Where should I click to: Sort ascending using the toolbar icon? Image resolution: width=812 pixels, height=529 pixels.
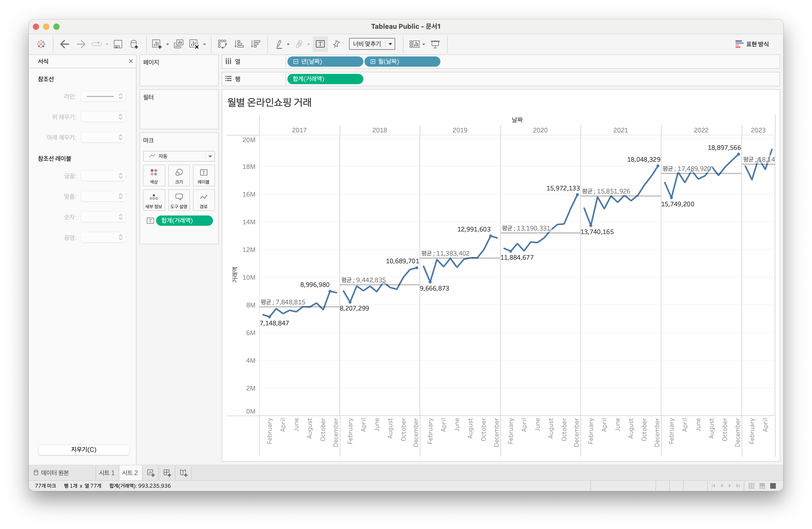pos(239,44)
